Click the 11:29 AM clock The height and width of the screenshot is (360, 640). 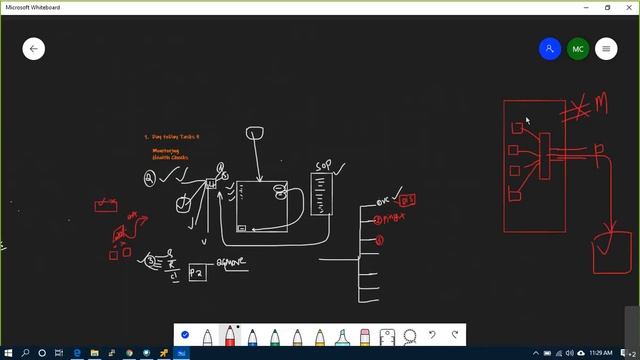coord(601,353)
